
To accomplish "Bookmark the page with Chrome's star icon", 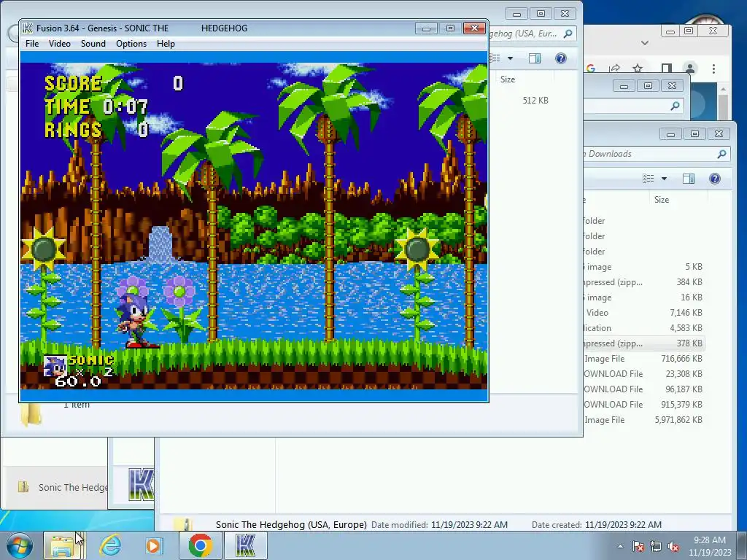I will 638,69.
